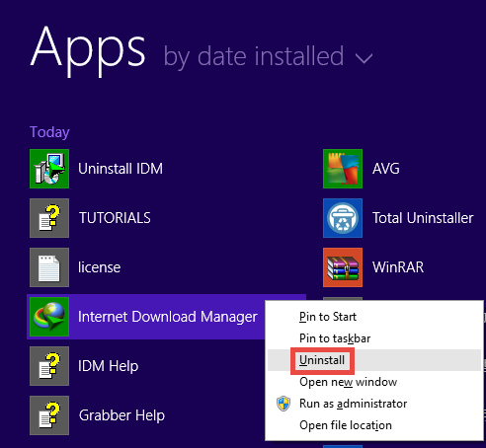Open the WinRAR books icon

343,267
